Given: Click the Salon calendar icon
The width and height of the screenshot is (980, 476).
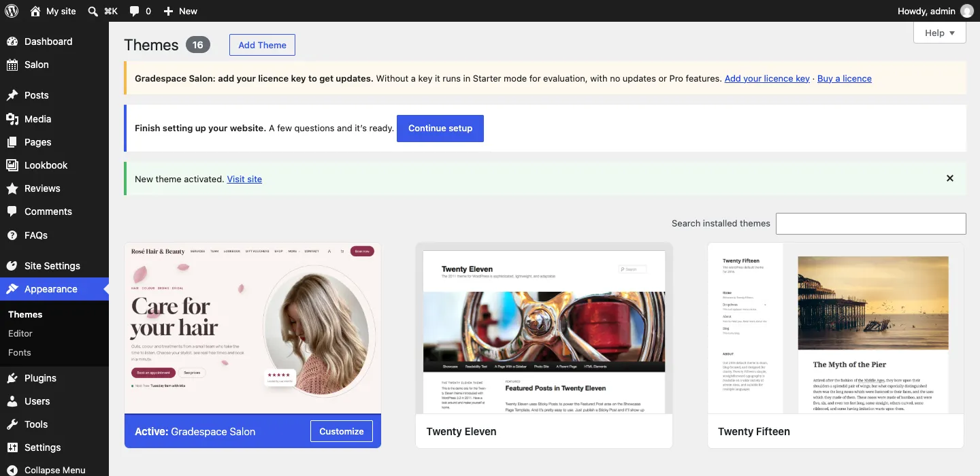Looking at the screenshot, I should coord(12,65).
